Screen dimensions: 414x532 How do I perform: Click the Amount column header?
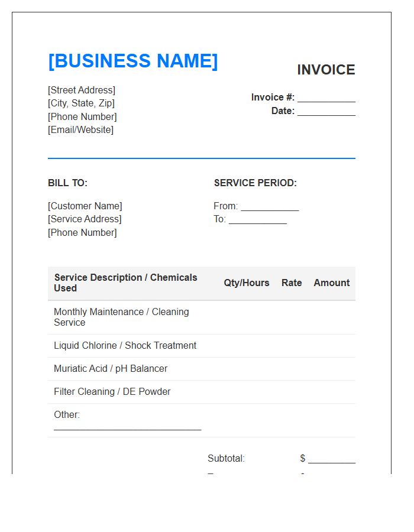(x=332, y=283)
